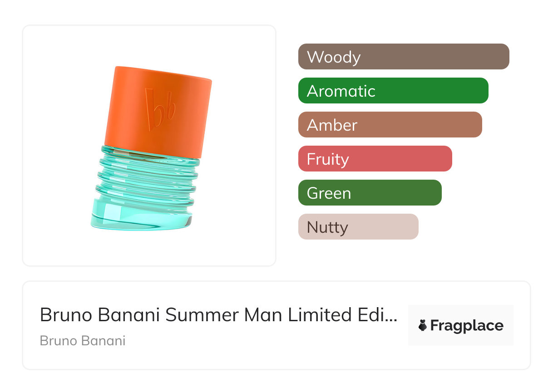Click the Amber accord bar

(x=390, y=125)
